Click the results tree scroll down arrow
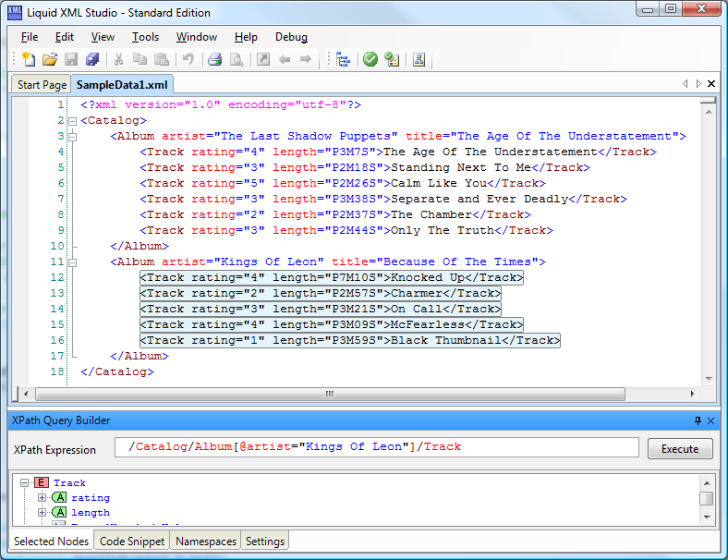The height and width of the screenshot is (560, 728). (x=707, y=517)
